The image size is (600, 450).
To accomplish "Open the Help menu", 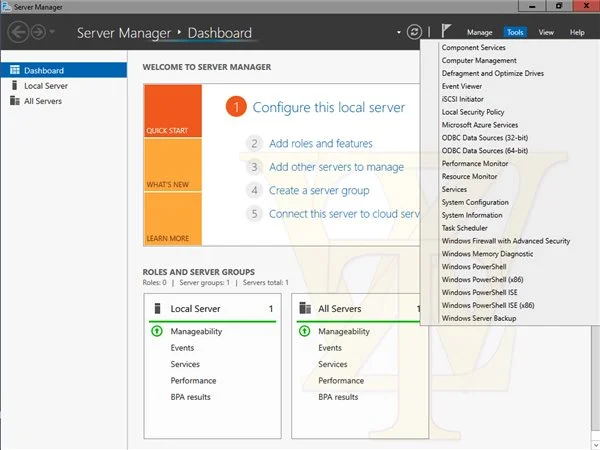I will [x=577, y=33].
